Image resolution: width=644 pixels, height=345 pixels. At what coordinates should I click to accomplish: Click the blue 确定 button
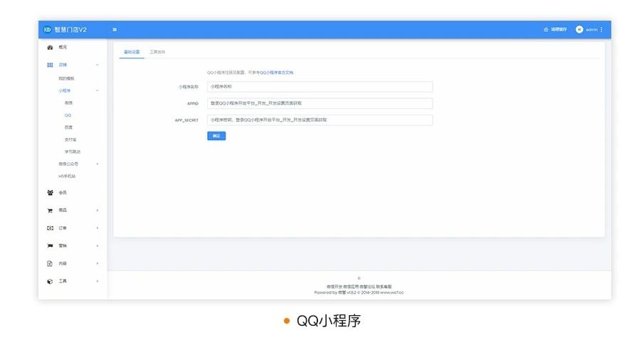tap(216, 136)
